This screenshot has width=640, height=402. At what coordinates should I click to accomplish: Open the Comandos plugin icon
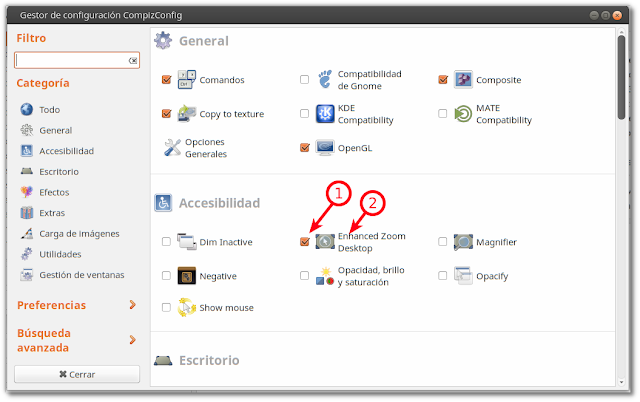(x=187, y=80)
